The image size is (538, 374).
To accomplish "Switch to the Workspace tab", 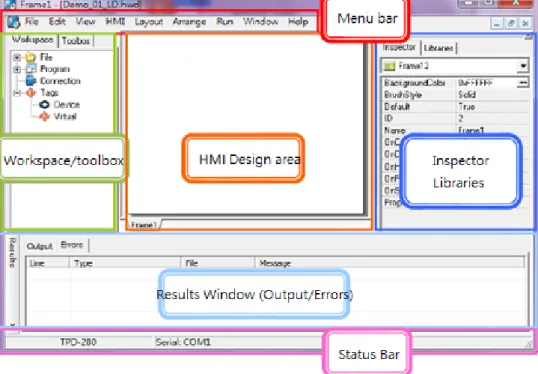I will (x=32, y=40).
